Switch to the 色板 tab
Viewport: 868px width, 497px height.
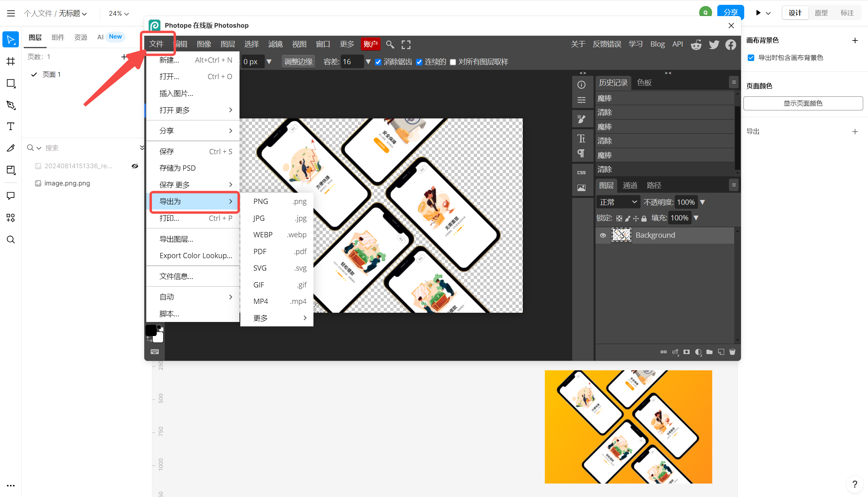[x=644, y=83]
